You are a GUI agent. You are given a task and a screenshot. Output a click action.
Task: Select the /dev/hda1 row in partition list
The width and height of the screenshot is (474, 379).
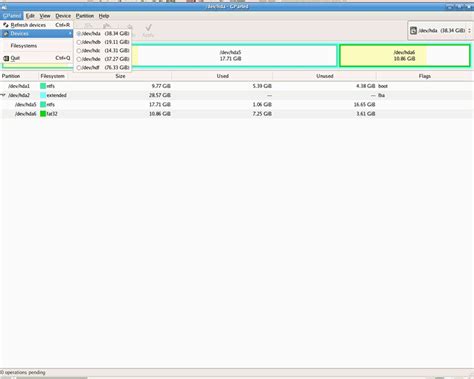237,86
